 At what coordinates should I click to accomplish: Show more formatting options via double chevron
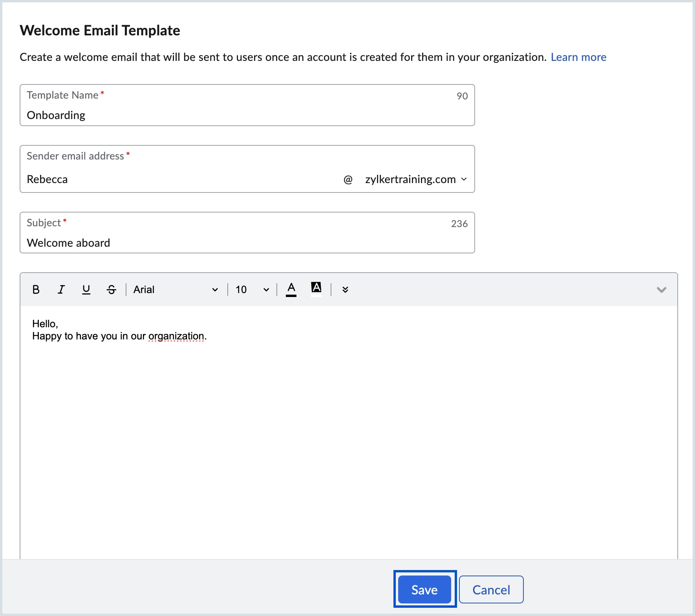345,290
